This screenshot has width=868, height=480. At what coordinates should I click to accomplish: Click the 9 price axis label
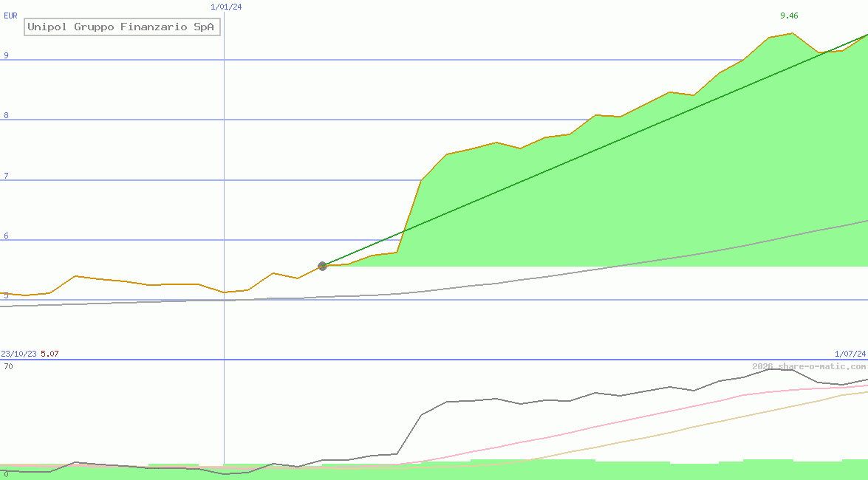click(6, 55)
